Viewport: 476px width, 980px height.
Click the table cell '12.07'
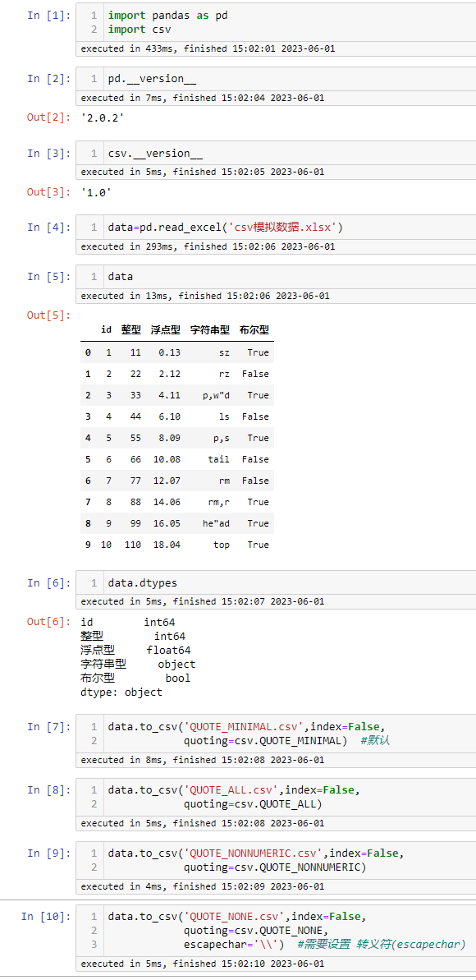(167, 481)
